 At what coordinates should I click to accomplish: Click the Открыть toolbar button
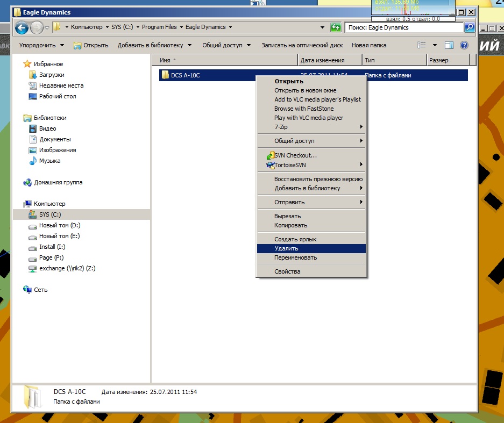coord(91,45)
